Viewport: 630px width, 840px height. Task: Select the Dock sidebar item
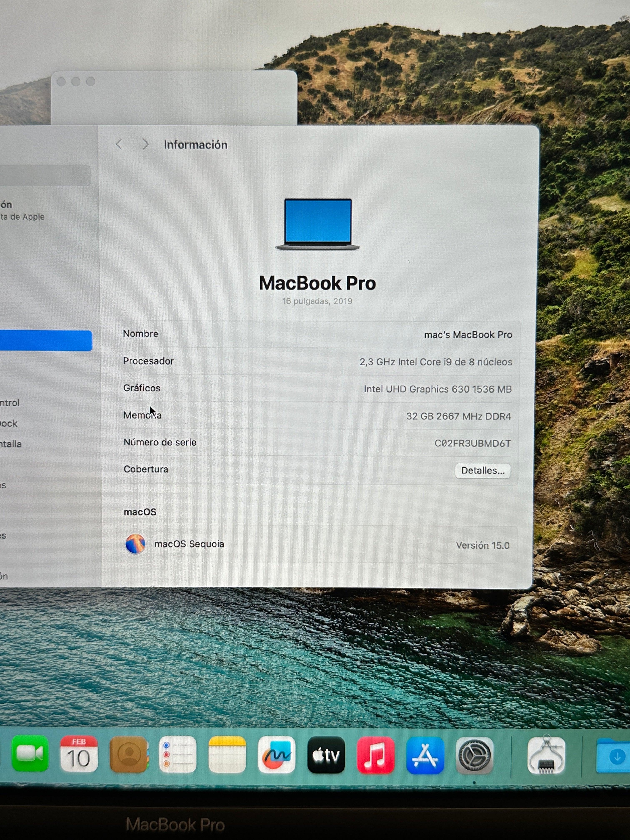point(9,423)
